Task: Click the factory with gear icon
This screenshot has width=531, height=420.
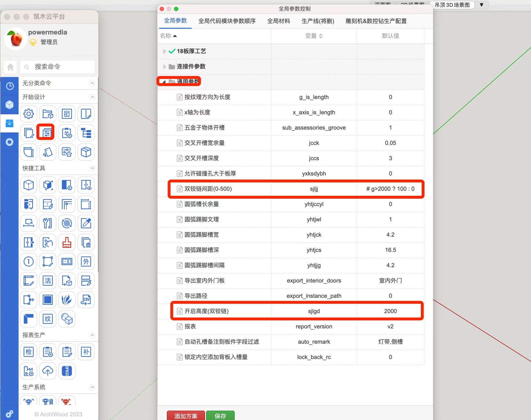Action: click(x=29, y=371)
